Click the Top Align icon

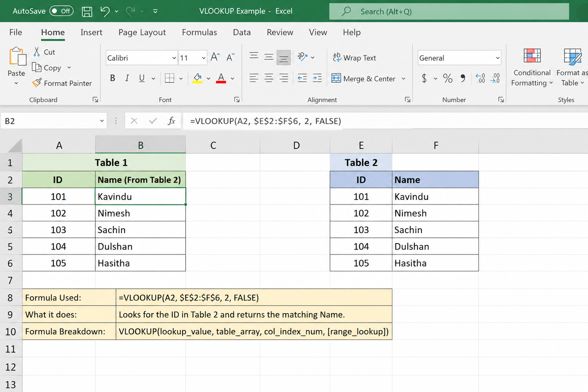click(254, 57)
